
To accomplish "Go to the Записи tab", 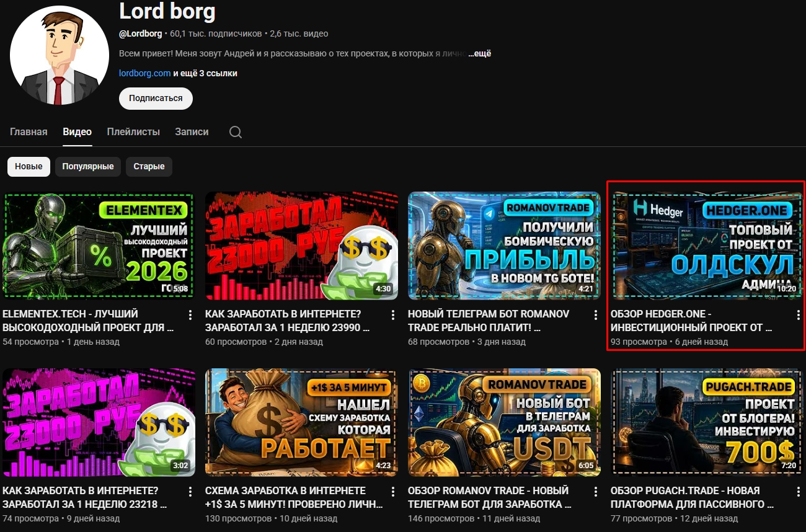I will (192, 131).
